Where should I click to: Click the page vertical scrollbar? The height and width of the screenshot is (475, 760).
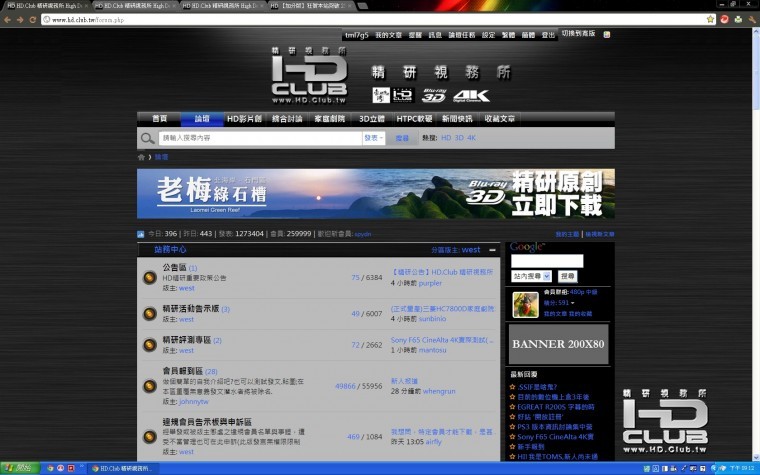click(x=756, y=242)
